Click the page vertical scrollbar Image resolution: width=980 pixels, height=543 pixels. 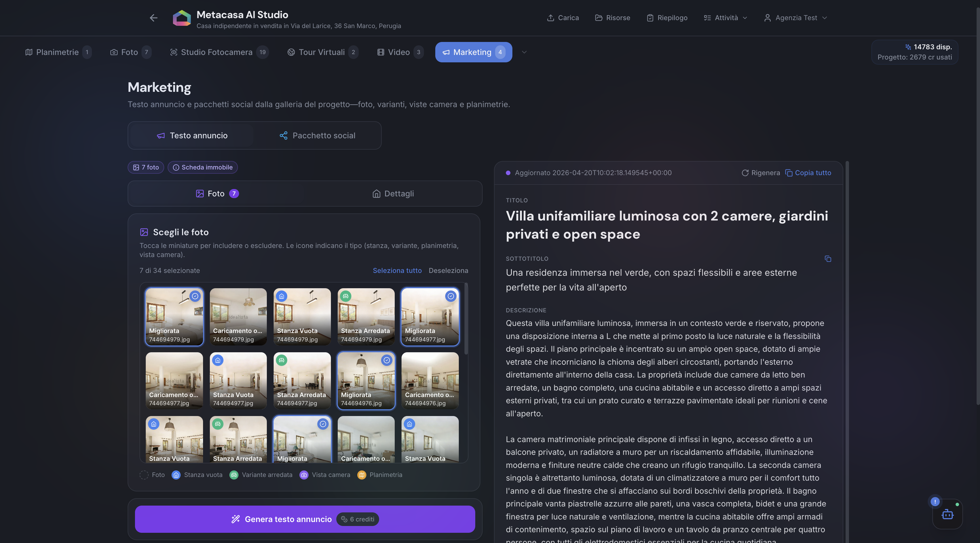point(977,205)
